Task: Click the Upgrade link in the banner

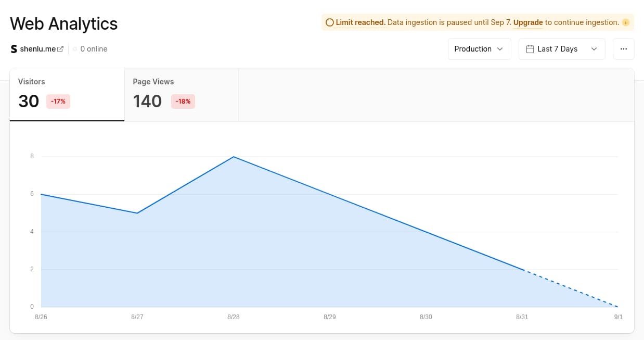Action: 528,22
